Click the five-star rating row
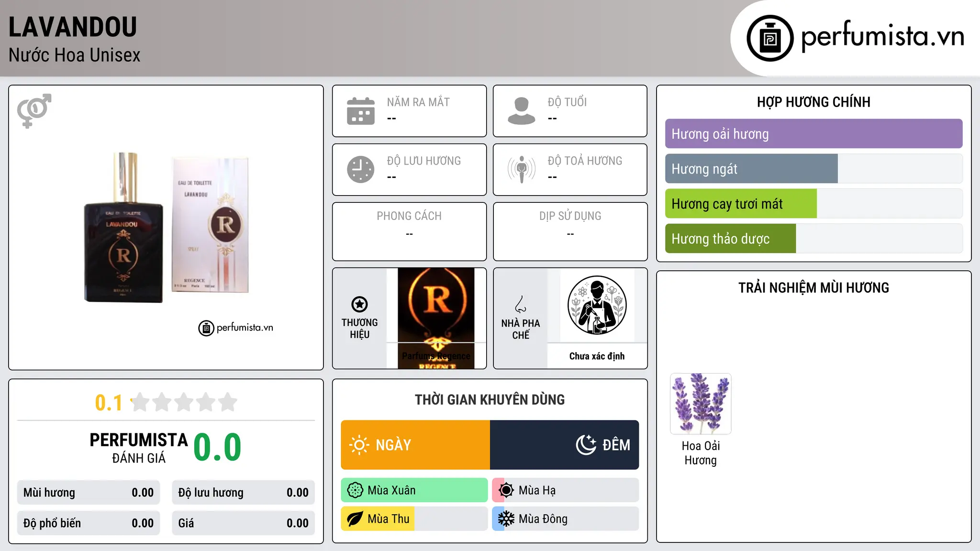The width and height of the screenshot is (980, 551). pyautogui.click(x=184, y=402)
